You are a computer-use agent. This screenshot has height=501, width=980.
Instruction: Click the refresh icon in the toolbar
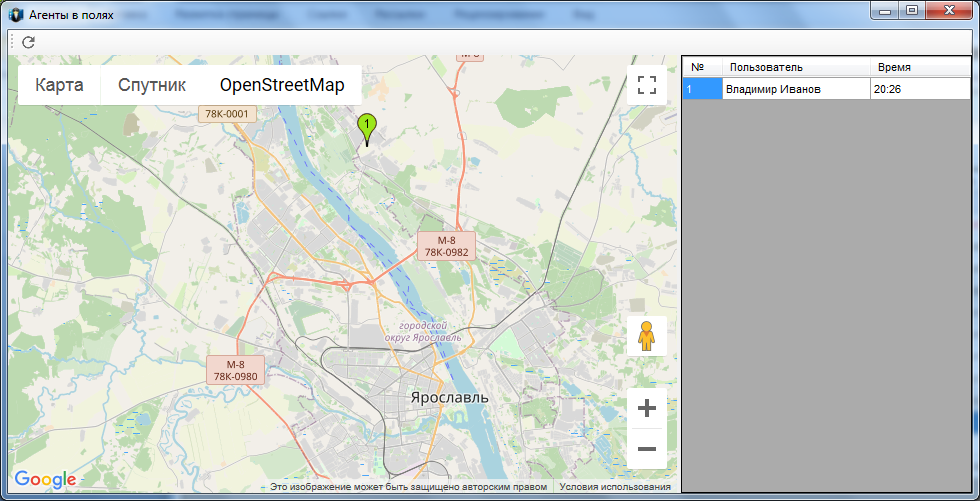tap(28, 42)
